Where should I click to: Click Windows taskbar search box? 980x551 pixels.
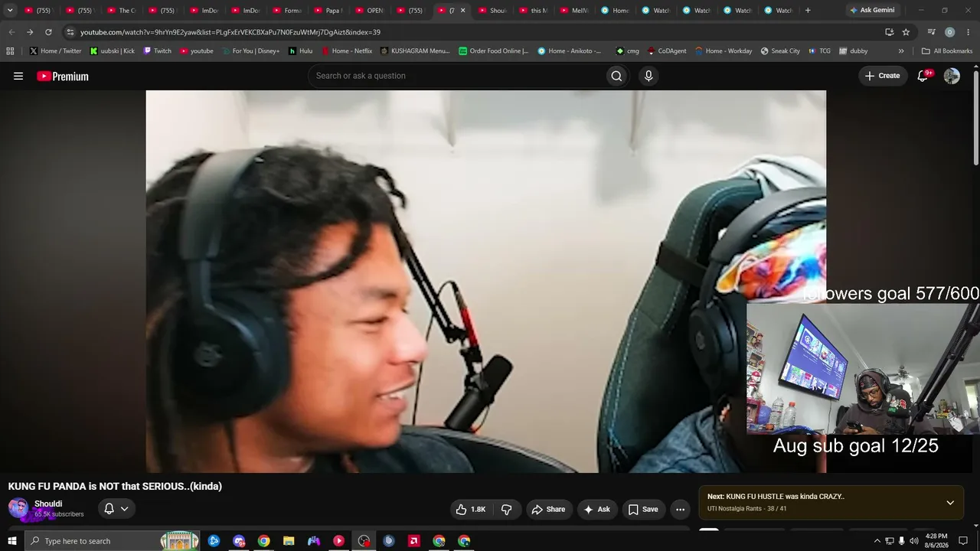coord(113,541)
